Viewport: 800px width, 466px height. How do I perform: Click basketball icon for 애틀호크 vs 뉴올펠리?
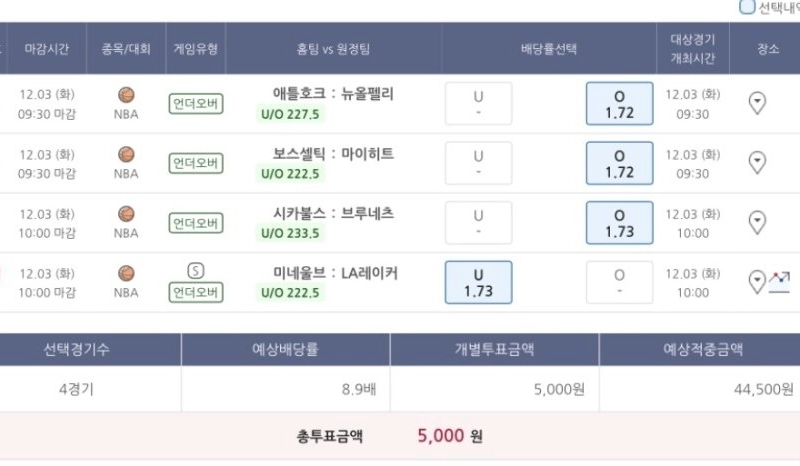(x=126, y=95)
